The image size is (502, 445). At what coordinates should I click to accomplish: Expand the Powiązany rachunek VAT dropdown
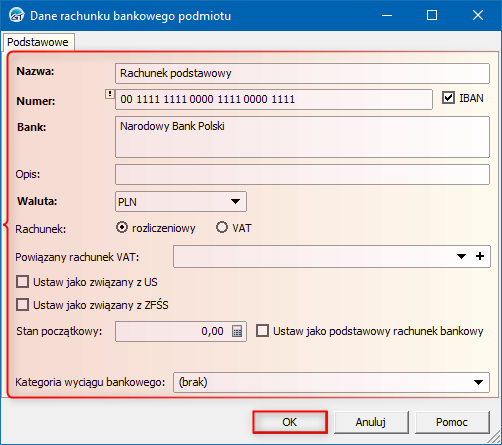tap(461, 256)
